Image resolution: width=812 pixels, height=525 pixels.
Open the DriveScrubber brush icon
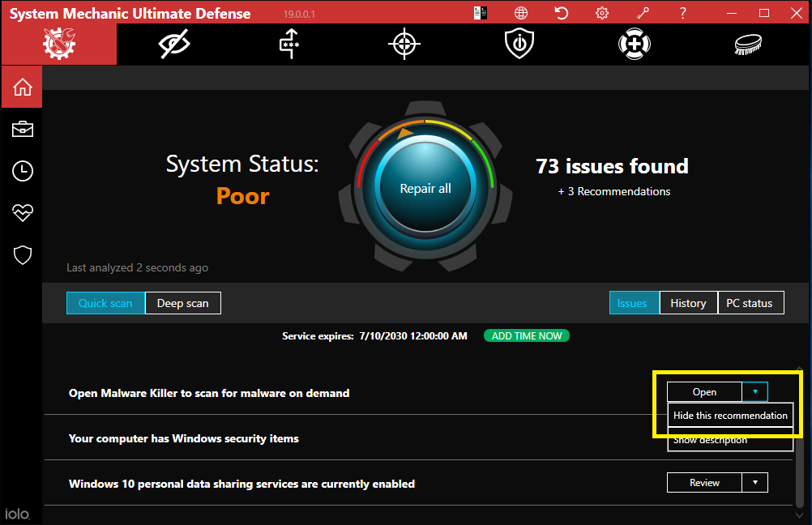[x=748, y=44]
